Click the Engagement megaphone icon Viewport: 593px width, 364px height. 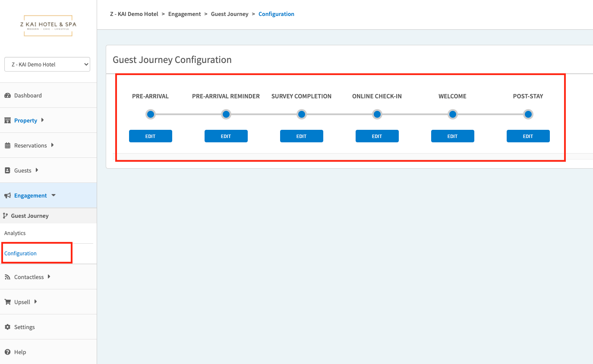point(7,196)
